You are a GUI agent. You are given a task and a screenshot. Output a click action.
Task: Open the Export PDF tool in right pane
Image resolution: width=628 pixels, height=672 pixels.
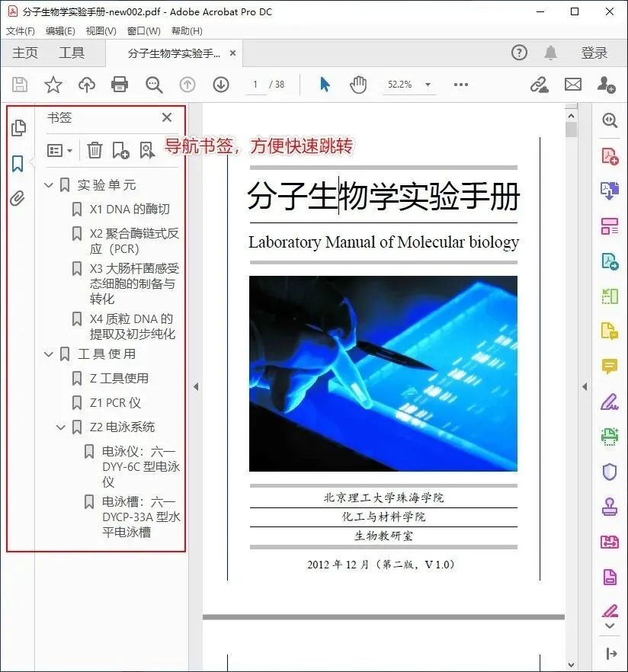610,190
